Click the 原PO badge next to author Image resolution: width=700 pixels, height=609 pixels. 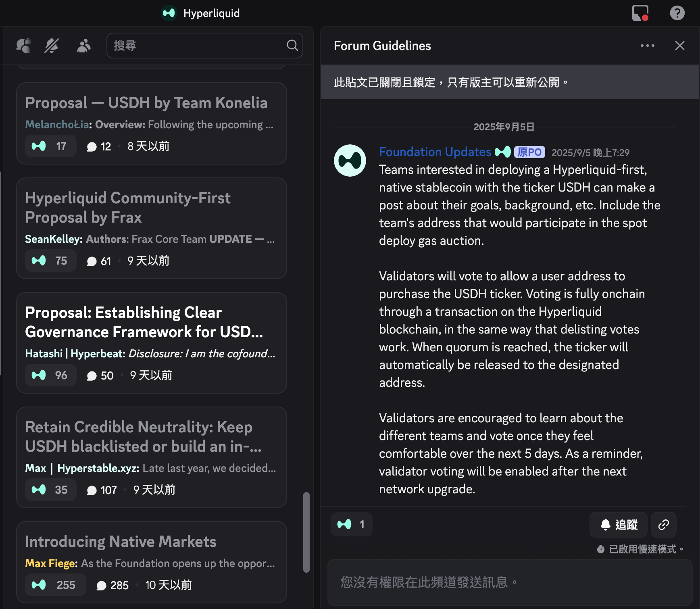click(529, 152)
